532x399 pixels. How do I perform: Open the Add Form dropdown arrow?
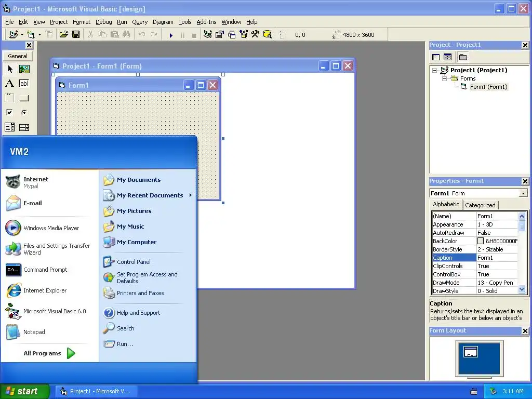(39, 35)
